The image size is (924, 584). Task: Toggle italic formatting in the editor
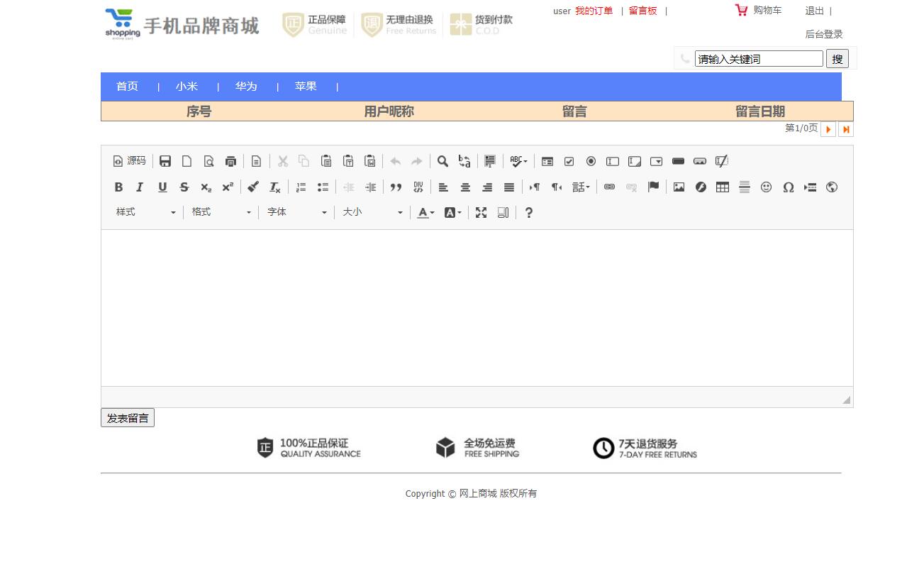[x=140, y=187]
